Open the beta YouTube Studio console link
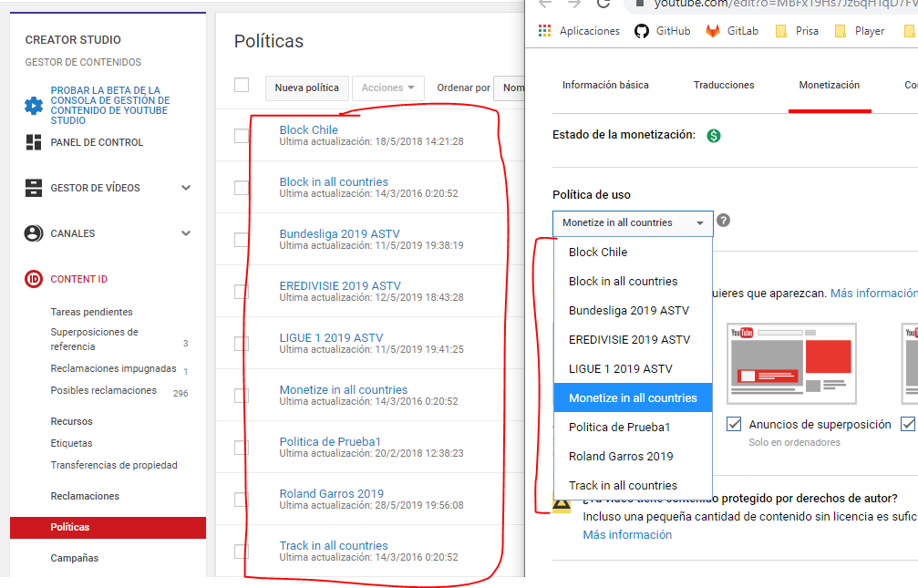Viewport: 918px width, 588px height. click(x=110, y=106)
